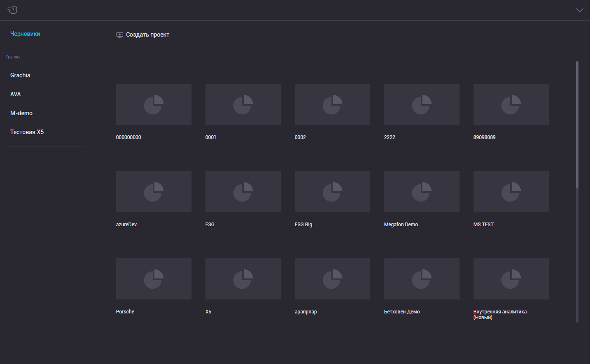
Task: Open the 89098089 project thumbnail
Action: pyautogui.click(x=511, y=104)
